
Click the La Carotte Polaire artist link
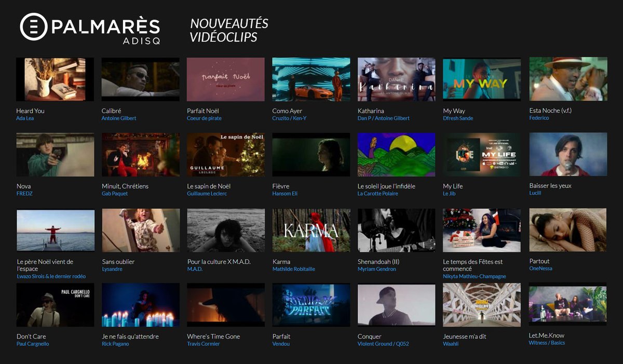pos(378,194)
